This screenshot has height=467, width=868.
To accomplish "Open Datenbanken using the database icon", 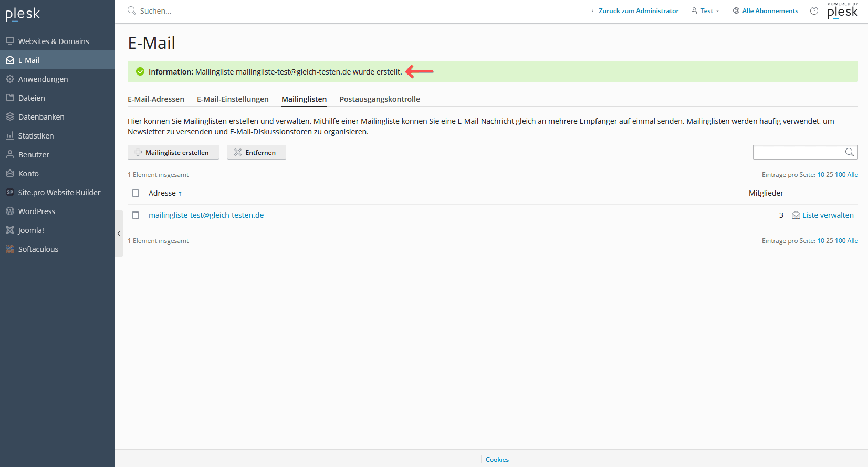I will click(x=9, y=116).
